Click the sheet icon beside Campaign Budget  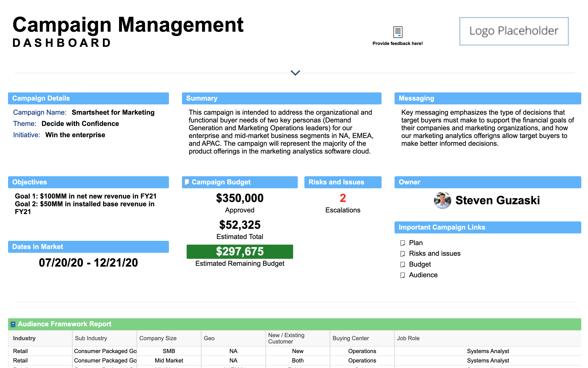pyautogui.click(x=187, y=182)
